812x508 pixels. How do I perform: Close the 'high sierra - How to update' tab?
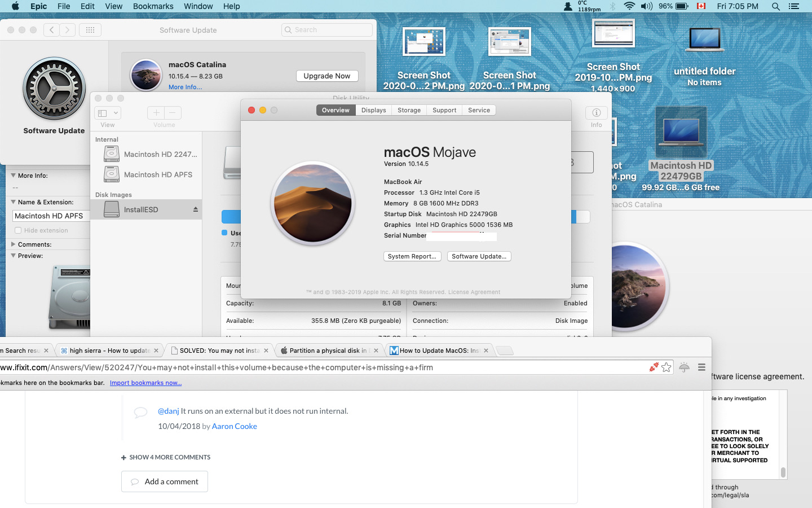point(156,351)
